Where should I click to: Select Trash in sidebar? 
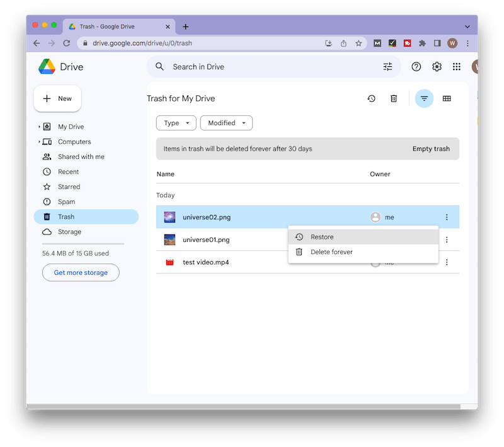click(86, 217)
